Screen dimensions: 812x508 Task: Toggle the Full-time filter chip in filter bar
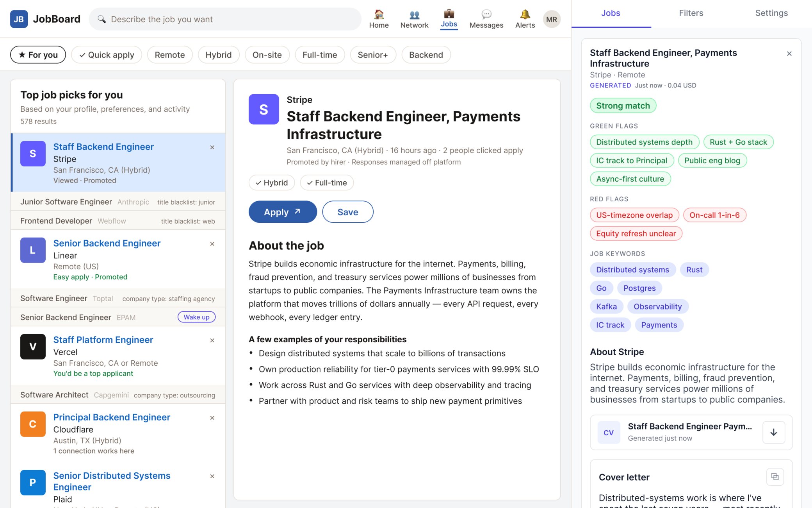[x=320, y=55]
